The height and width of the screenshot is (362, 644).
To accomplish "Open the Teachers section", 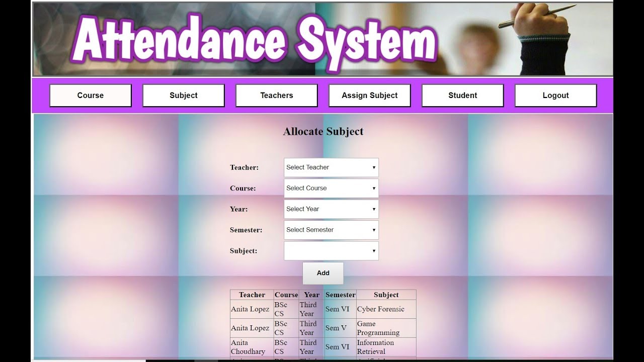I will point(277,96).
